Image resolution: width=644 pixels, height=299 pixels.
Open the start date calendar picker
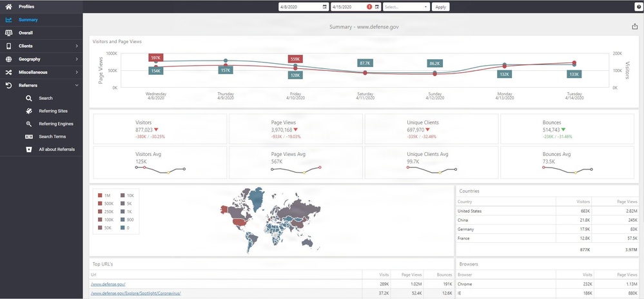click(x=324, y=7)
